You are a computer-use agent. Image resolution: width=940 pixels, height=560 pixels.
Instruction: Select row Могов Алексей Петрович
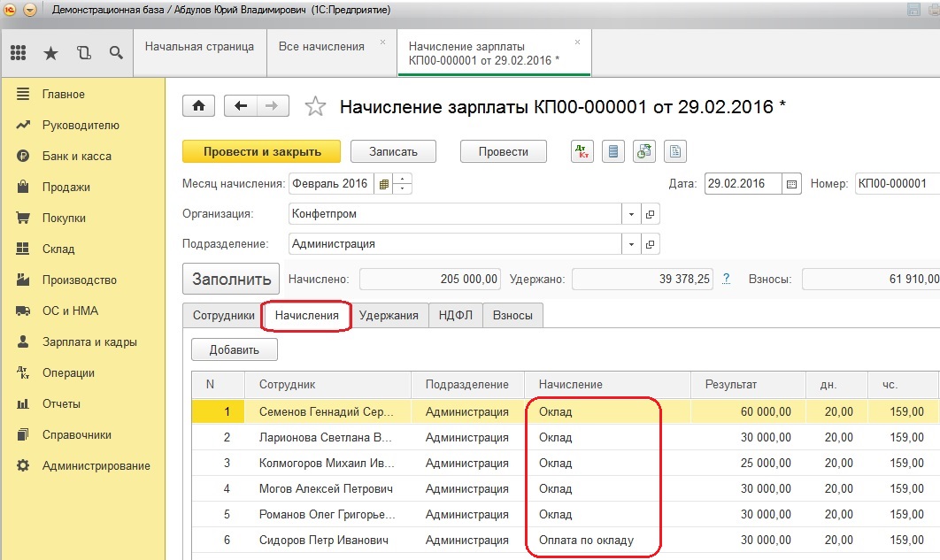(x=566, y=488)
